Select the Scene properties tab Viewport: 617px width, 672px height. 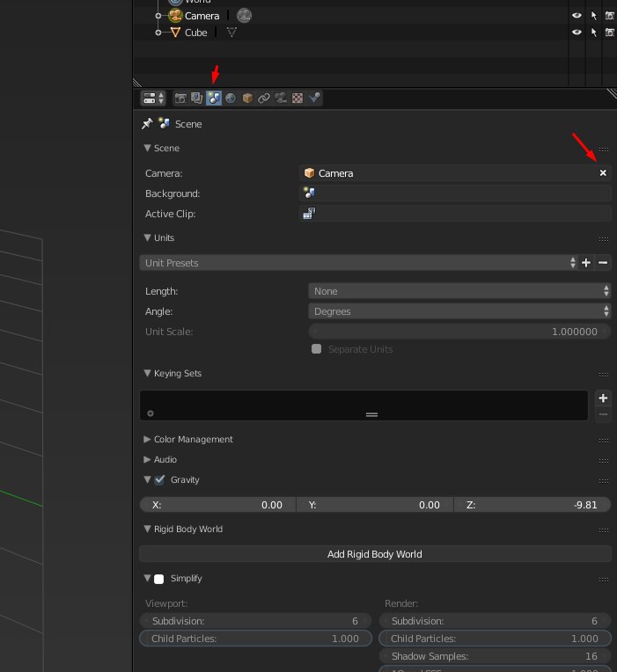214,99
